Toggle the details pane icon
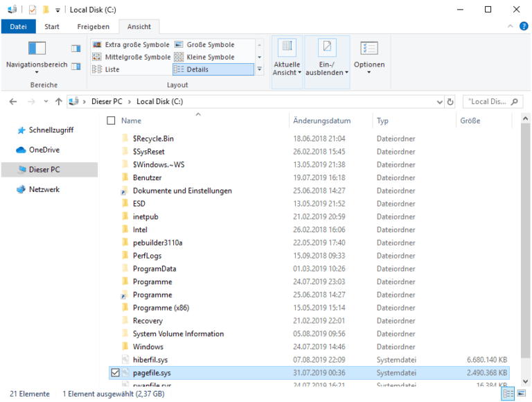 point(76,67)
